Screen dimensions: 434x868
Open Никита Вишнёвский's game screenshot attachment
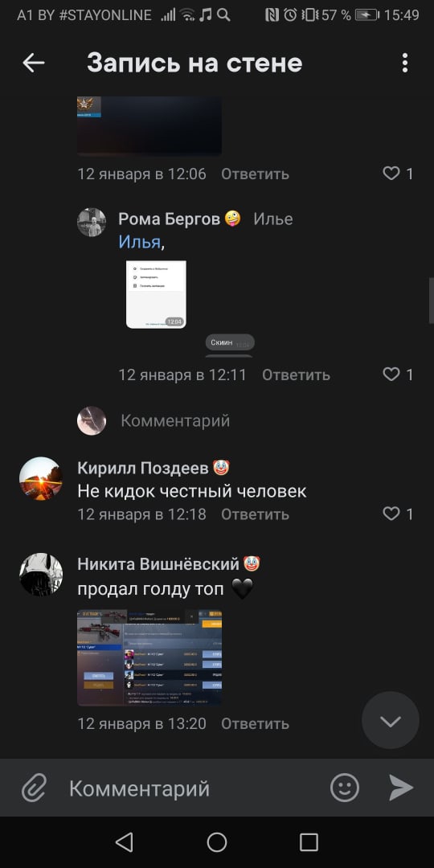click(x=149, y=657)
